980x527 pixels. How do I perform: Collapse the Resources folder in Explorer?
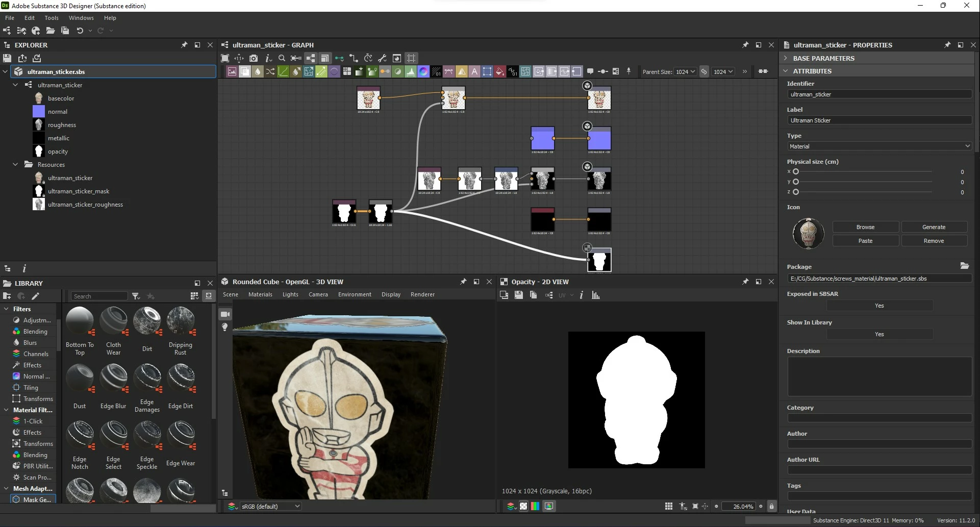click(x=15, y=164)
